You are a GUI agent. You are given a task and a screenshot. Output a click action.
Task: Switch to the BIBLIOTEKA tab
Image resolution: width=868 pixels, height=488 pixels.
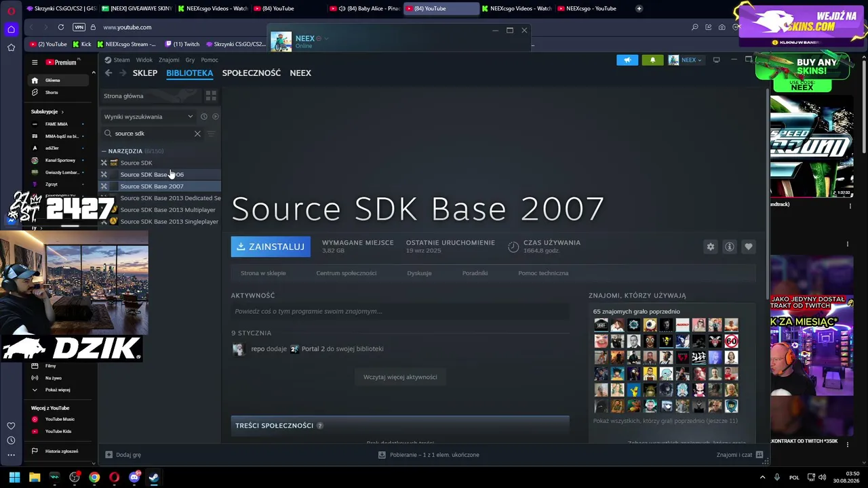tap(190, 73)
